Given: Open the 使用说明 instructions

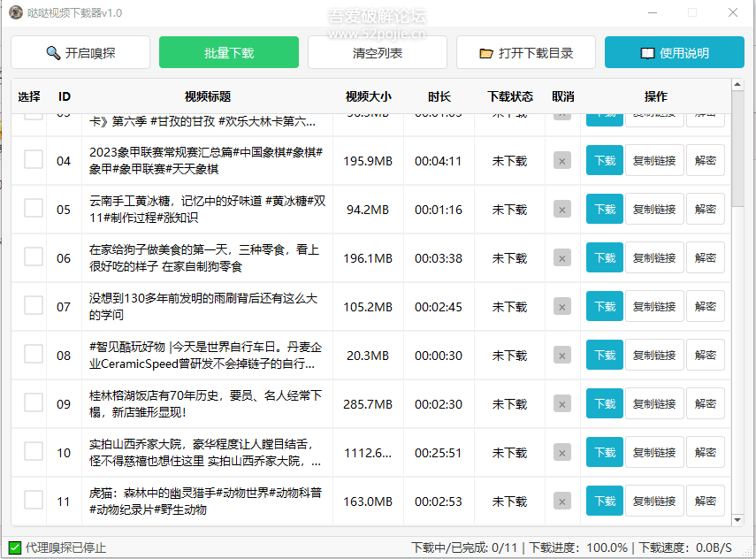Looking at the screenshot, I should (x=675, y=52).
